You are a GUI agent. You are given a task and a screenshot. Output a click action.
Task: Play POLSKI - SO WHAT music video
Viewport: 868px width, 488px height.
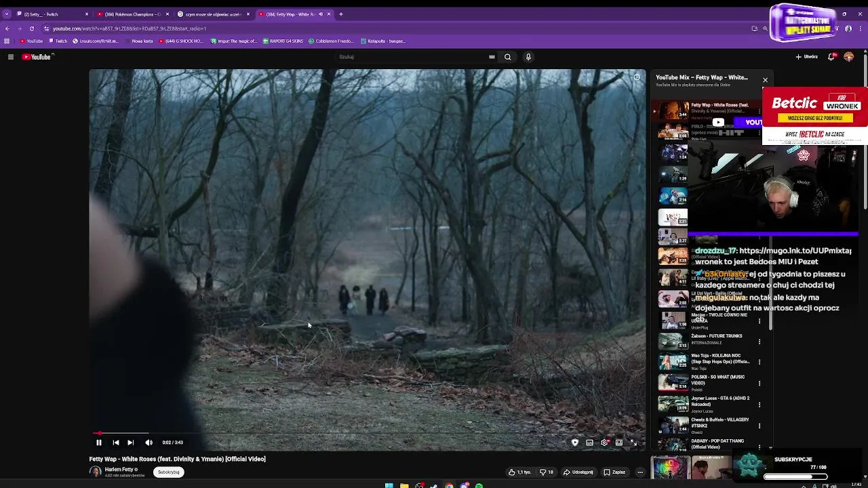coord(707,383)
